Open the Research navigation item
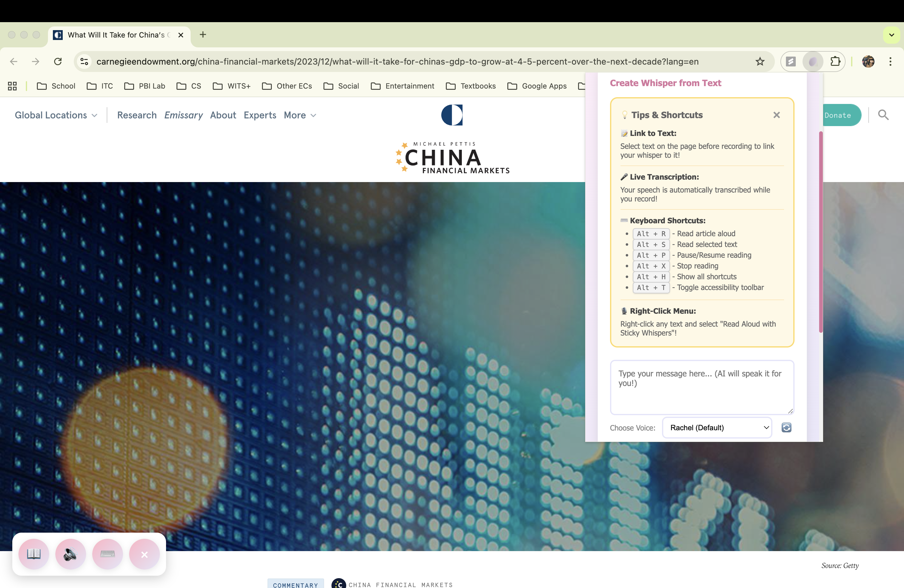 click(x=137, y=115)
